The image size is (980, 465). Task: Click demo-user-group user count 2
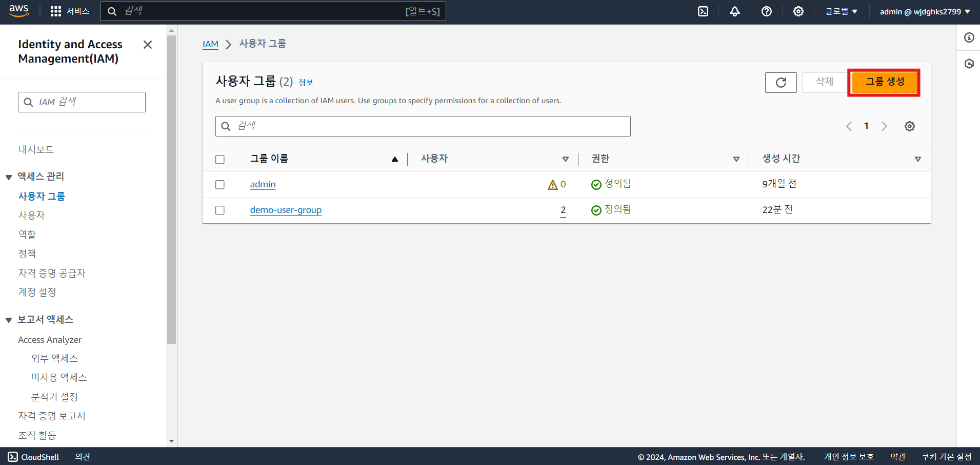[563, 210]
